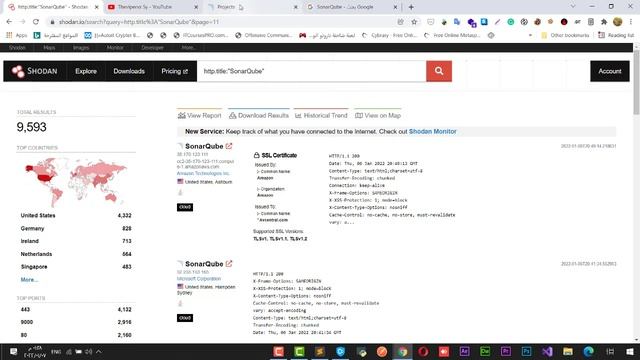Click the page vertical scrollbar

tap(636, 82)
